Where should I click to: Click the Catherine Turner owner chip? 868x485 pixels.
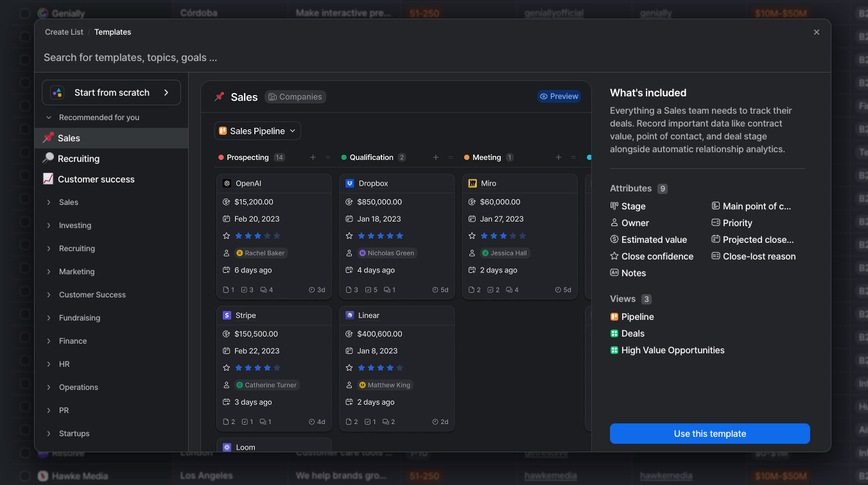[267, 385]
